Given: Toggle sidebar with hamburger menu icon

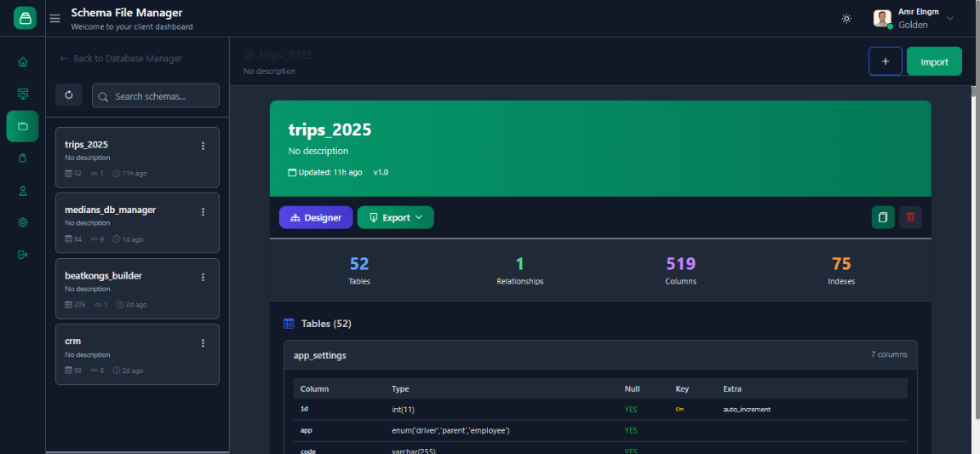Looking at the screenshot, I should tap(55, 19).
